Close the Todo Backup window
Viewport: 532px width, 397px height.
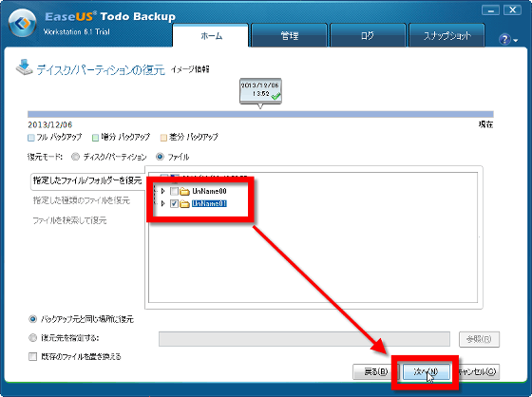pyautogui.click(x=512, y=10)
